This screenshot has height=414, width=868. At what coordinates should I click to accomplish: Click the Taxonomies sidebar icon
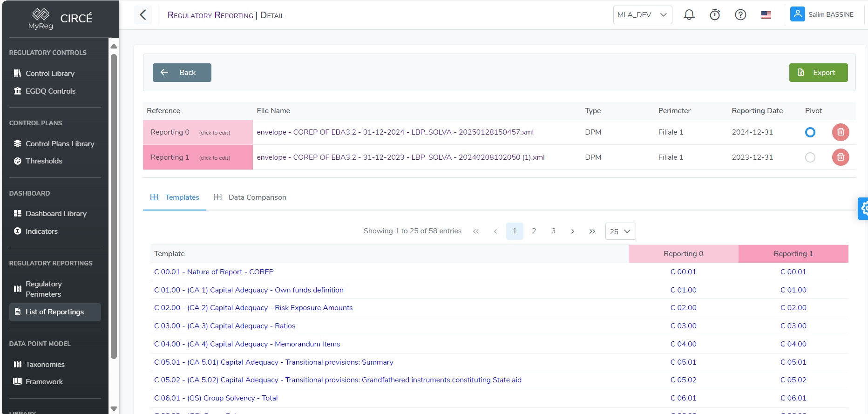[x=18, y=364]
